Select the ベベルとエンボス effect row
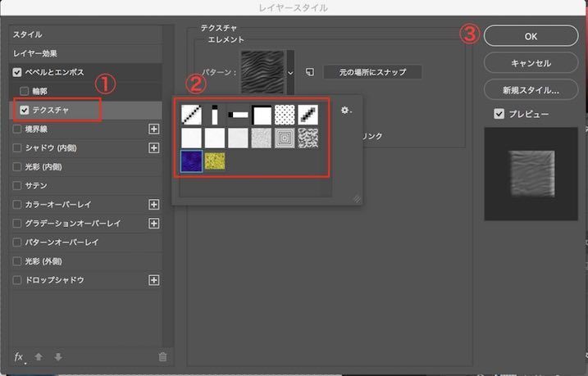 point(85,72)
